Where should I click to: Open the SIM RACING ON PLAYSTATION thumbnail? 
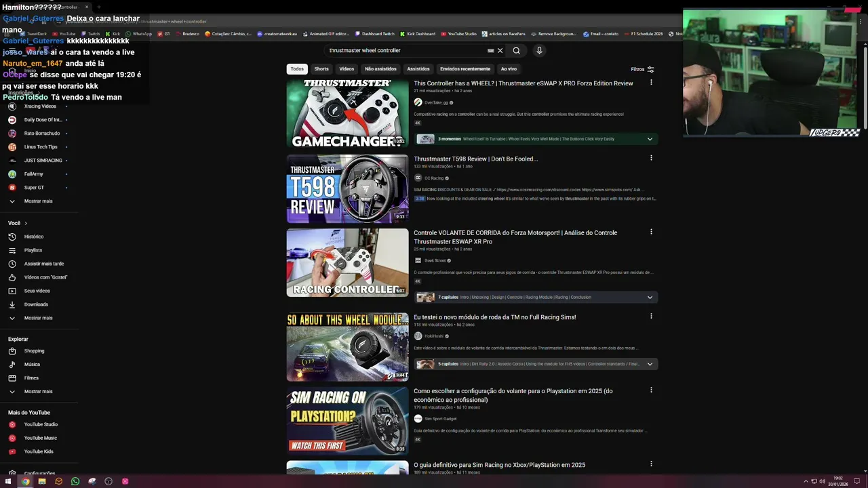click(347, 420)
